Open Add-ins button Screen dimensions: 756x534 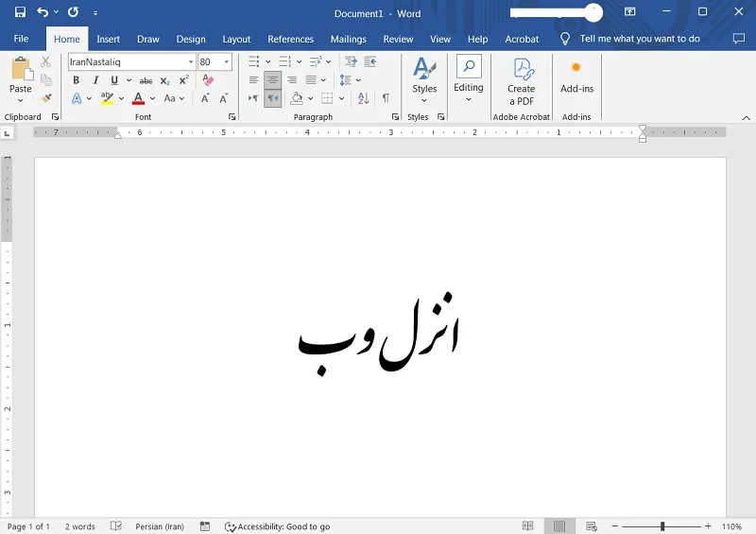click(576, 77)
